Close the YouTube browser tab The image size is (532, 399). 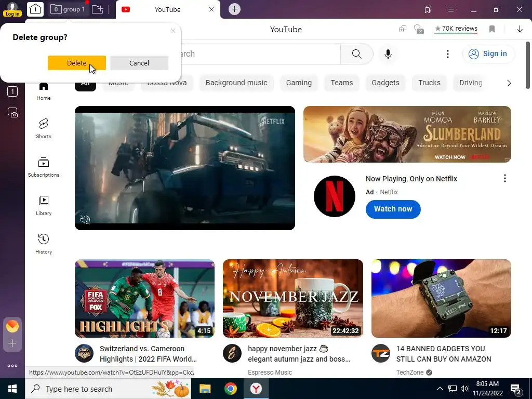click(211, 9)
